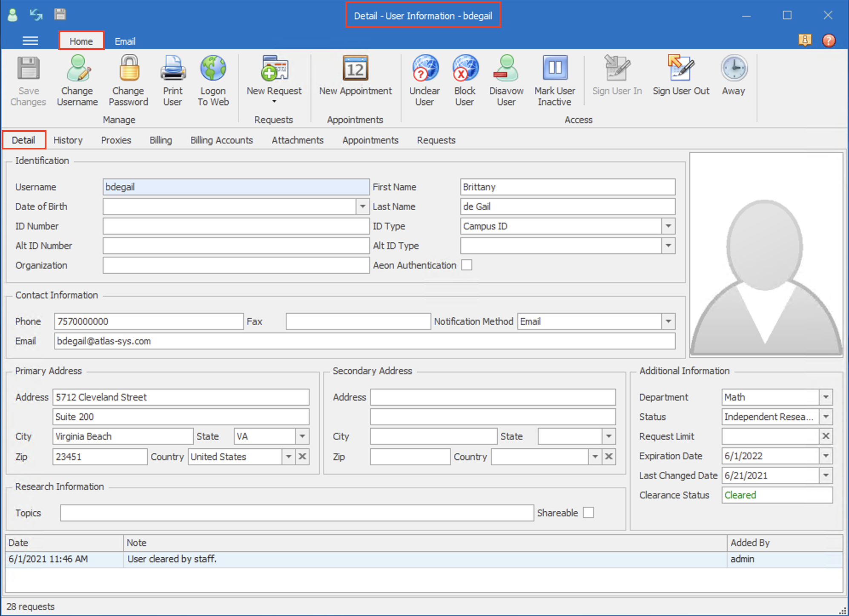Sign User Out of the system
This screenshot has width=849, height=616.
coord(681,77)
